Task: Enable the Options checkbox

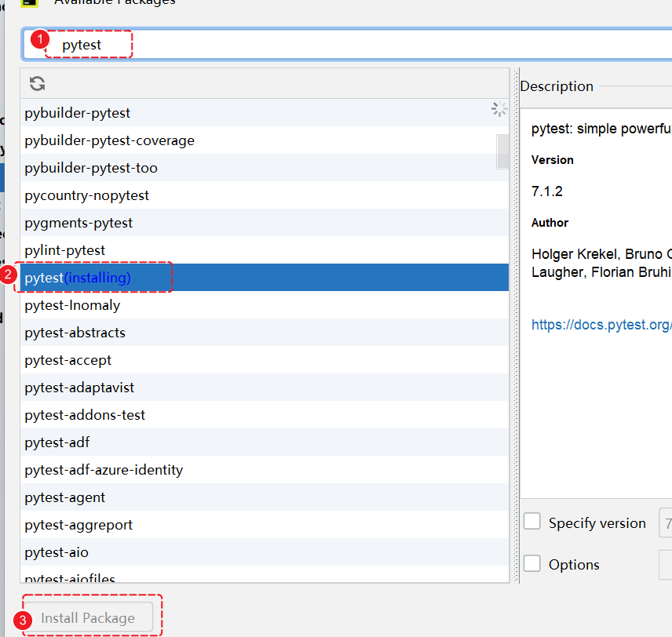Action: click(x=531, y=563)
